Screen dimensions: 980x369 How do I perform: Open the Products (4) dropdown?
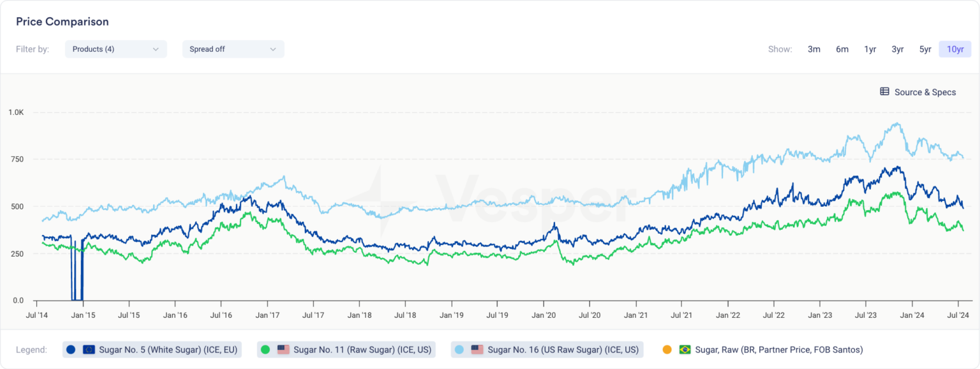pos(115,49)
